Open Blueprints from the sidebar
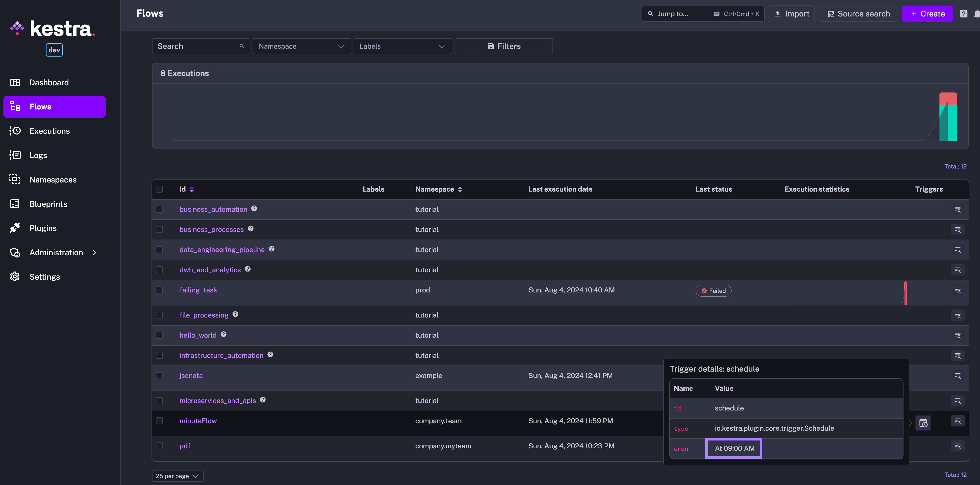 [48, 204]
